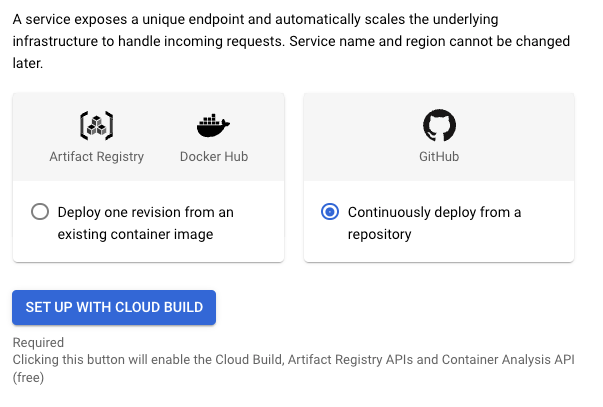Click the 'Docker Hub' text label

pyautogui.click(x=213, y=156)
